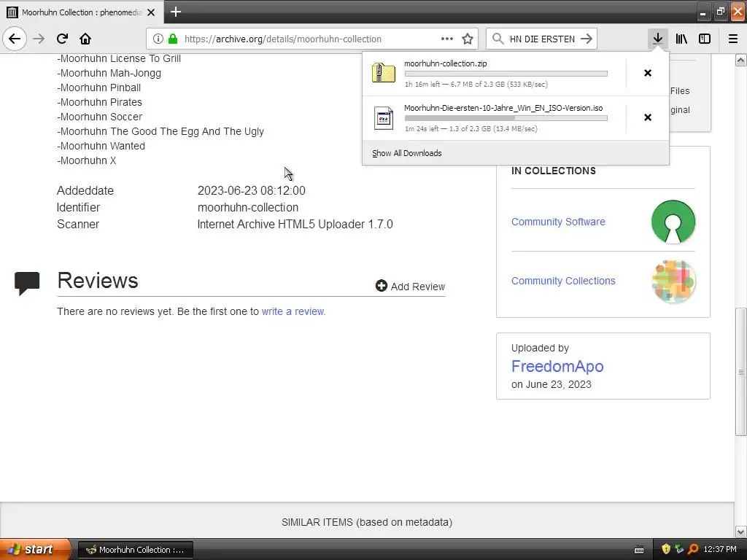Click the taskbar keyboard icon
The width and height of the screenshot is (747, 560).
click(639, 550)
